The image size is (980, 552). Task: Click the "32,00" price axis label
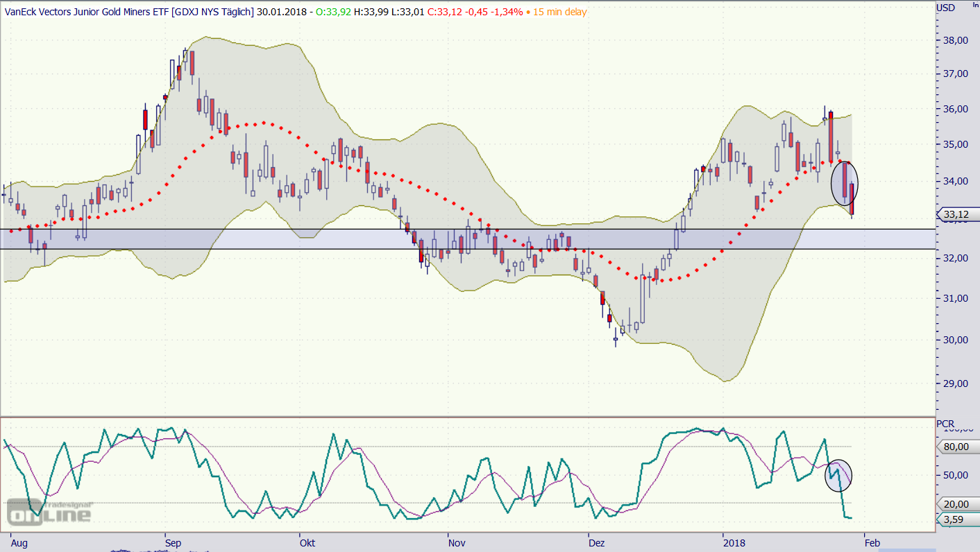pyautogui.click(x=954, y=258)
